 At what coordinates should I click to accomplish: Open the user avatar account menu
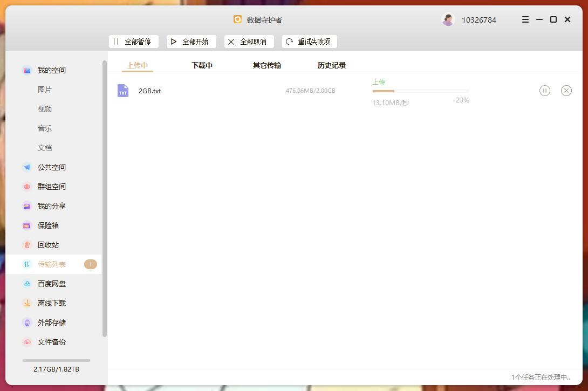click(448, 19)
